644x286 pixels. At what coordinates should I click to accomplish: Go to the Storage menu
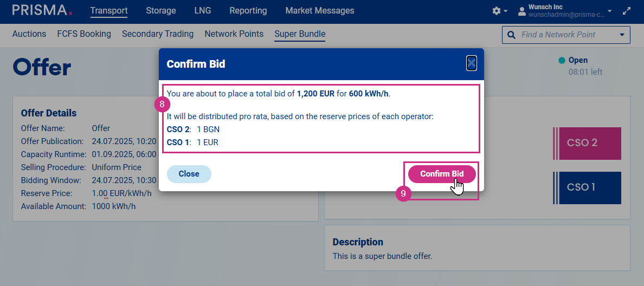click(161, 11)
